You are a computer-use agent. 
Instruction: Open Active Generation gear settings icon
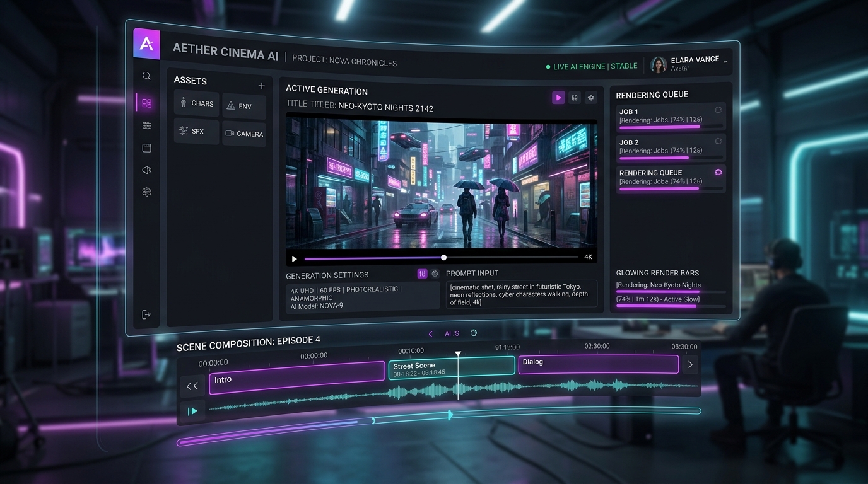pyautogui.click(x=590, y=98)
